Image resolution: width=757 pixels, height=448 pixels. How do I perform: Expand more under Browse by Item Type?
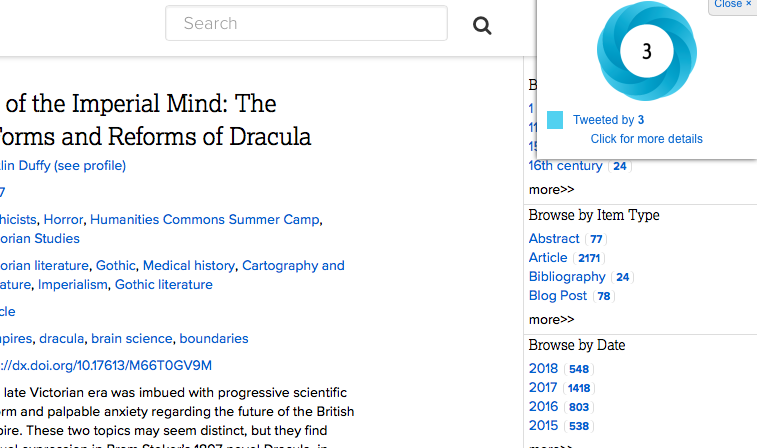coord(551,319)
